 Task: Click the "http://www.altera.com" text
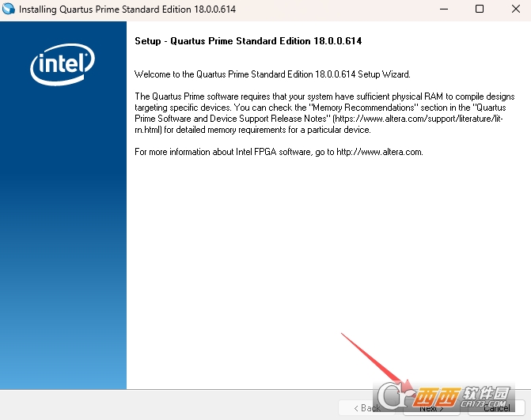(379, 152)
